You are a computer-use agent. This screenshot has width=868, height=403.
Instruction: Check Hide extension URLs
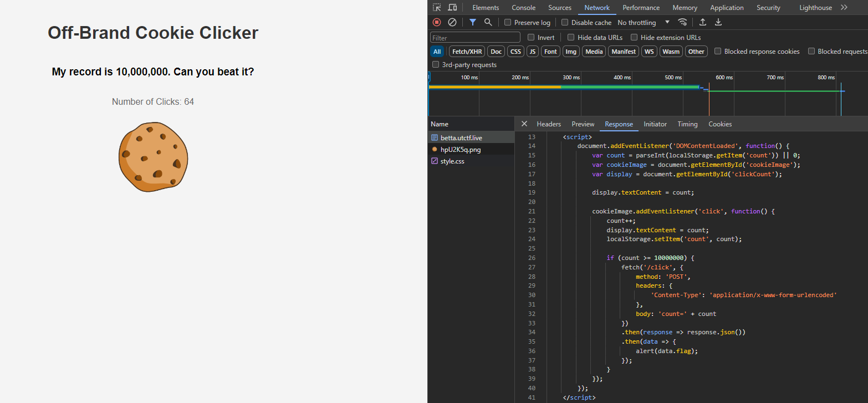(634, 38)
